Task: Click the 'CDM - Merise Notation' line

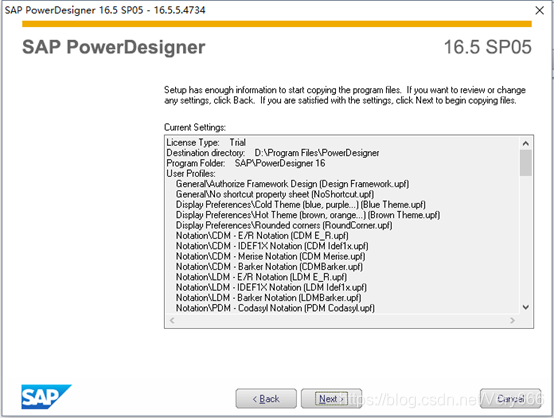Action: [x=271, y=256]
